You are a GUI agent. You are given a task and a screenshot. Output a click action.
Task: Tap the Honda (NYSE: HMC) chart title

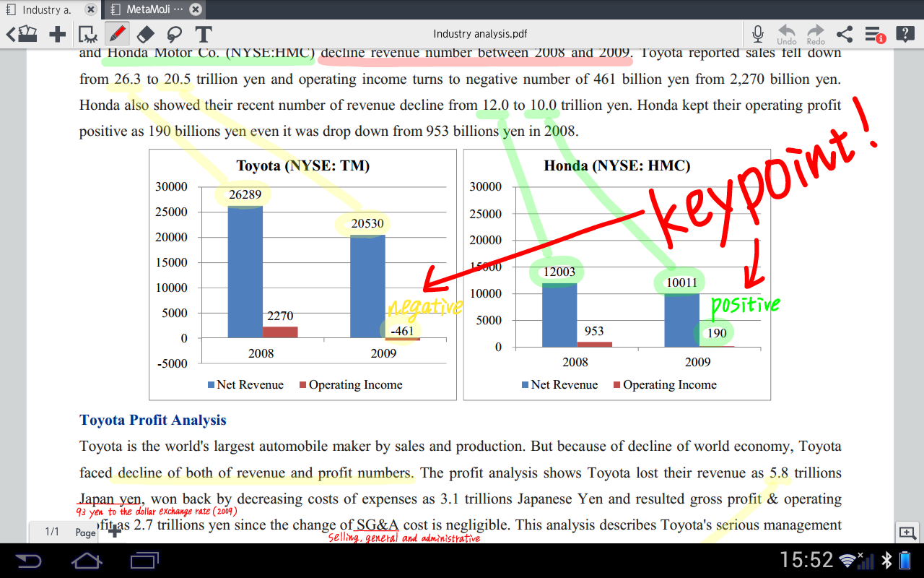(617, 166)
